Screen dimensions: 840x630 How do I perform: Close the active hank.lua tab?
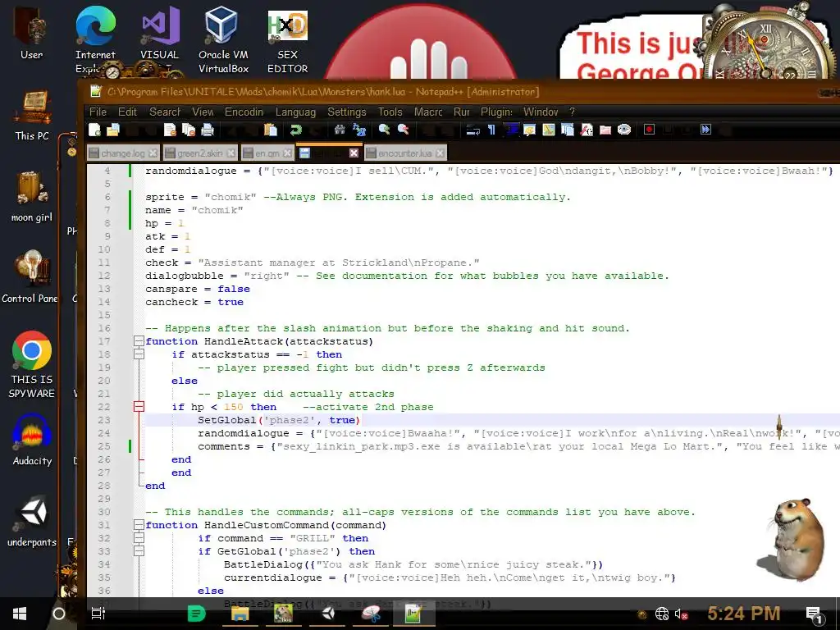point(354,153)
